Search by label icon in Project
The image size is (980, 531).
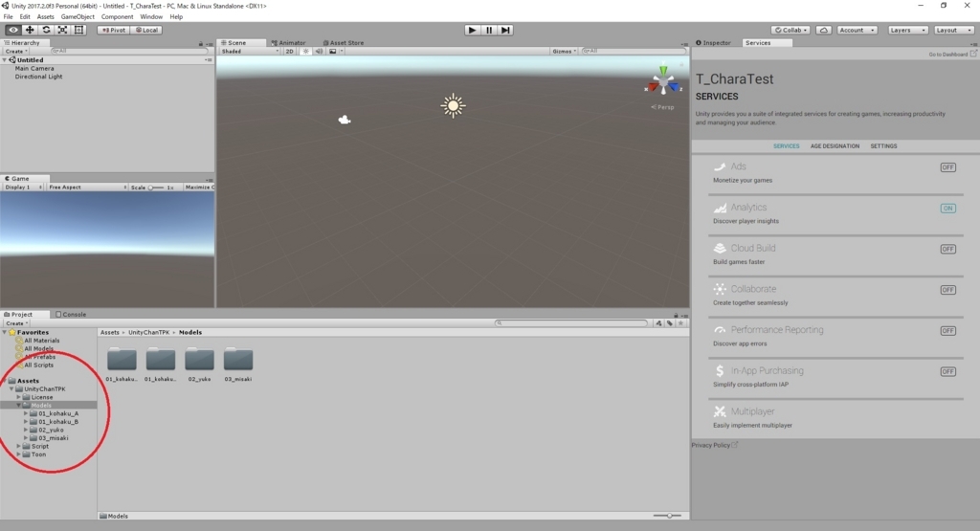(670, 323)
